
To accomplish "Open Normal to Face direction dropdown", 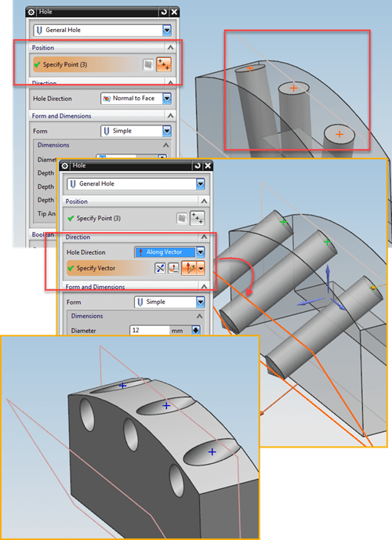I will [167, 99].
